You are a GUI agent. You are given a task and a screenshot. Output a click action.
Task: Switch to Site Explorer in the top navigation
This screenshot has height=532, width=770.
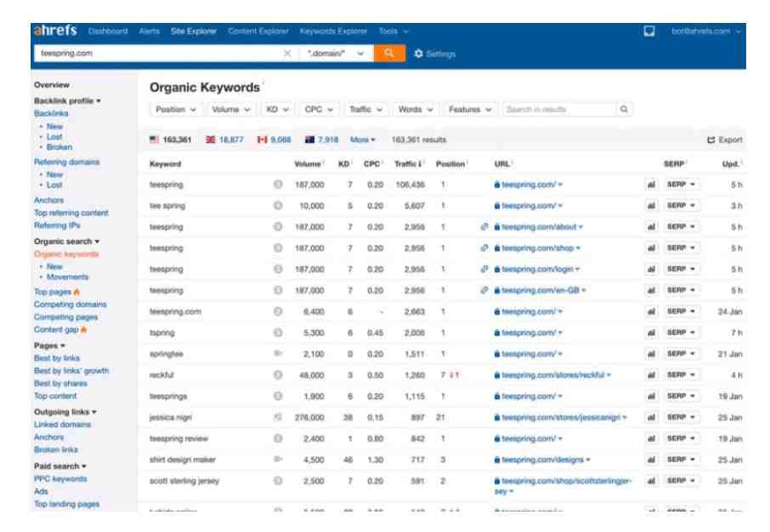194,31
